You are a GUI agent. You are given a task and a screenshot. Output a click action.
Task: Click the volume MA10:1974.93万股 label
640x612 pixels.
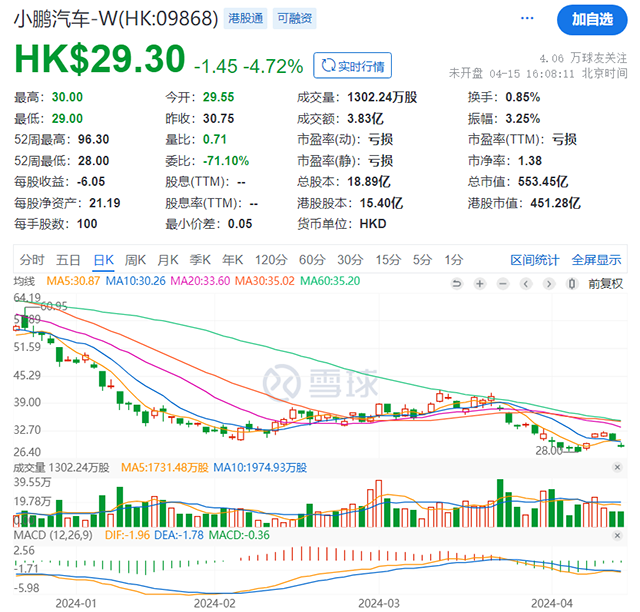[260, 467]
